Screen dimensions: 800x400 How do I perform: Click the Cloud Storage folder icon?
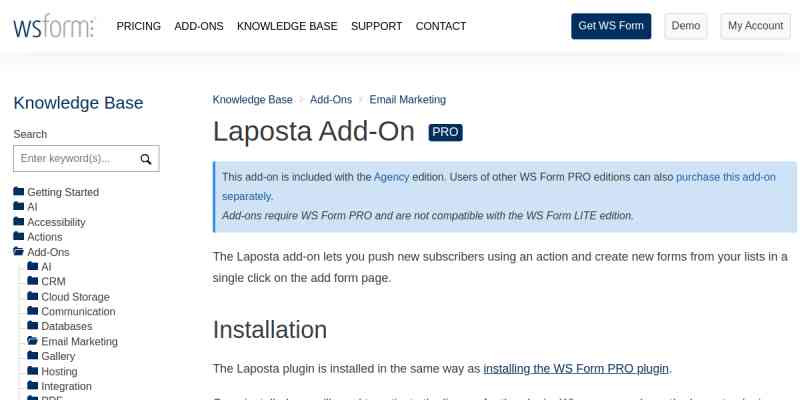click(x=32, y=297)
